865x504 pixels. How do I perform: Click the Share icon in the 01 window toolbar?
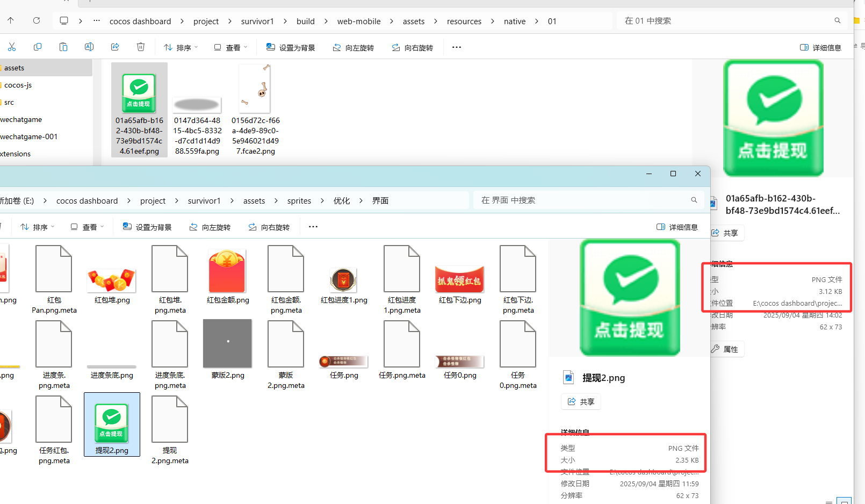pos(115,47)
